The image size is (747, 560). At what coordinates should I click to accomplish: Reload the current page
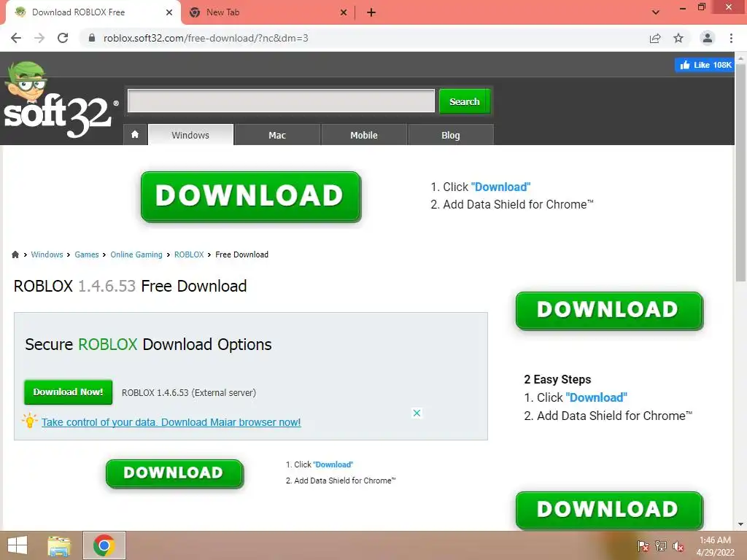(x=63, y=38)
